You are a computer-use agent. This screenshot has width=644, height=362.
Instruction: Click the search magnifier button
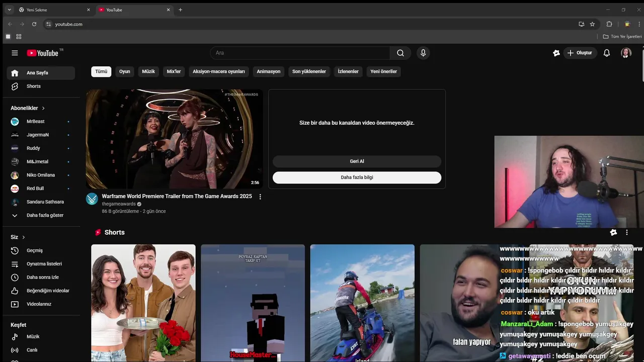tap(400, 53)
